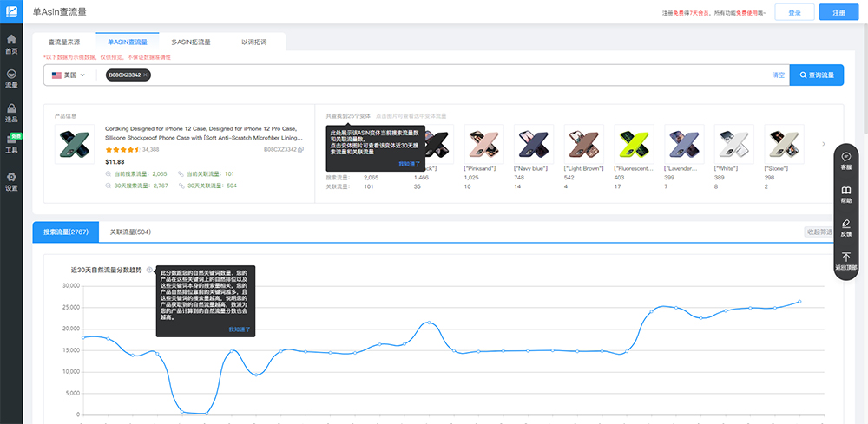
Task: Expand the 美国 country dropdown
Action: 69,75
